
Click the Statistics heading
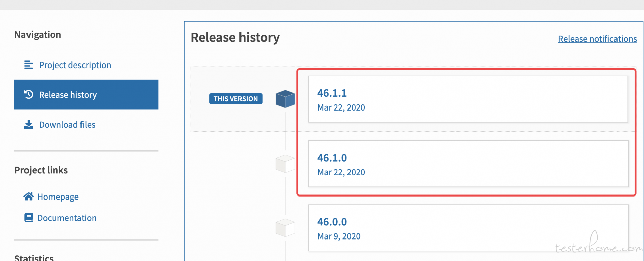pos(34,258)
